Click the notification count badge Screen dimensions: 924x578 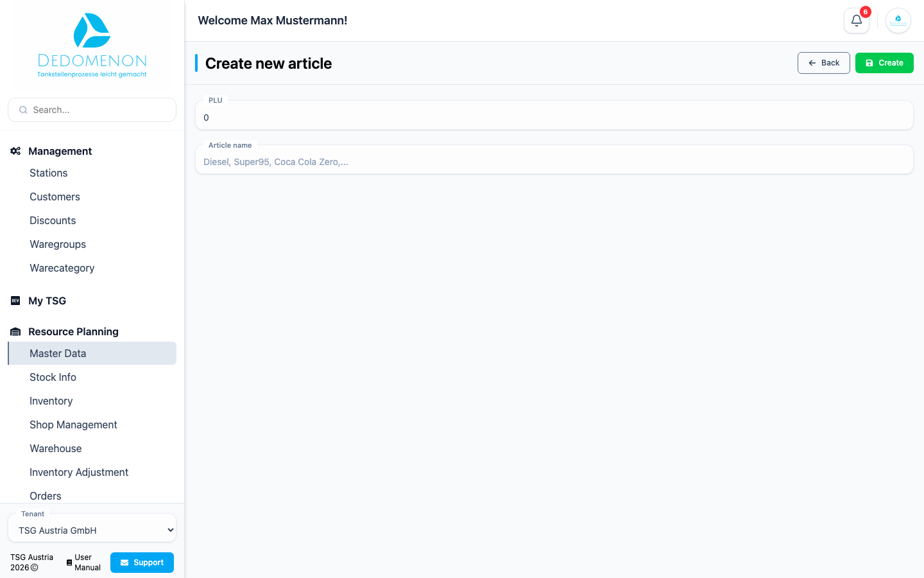coord(866,12)
